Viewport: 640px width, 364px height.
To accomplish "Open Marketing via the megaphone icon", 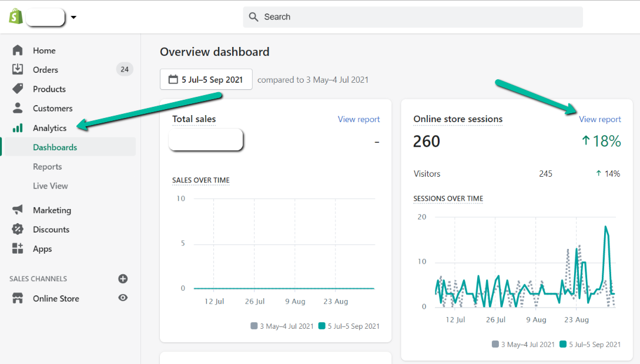I will pyautogui.click(x=18, y=210).
